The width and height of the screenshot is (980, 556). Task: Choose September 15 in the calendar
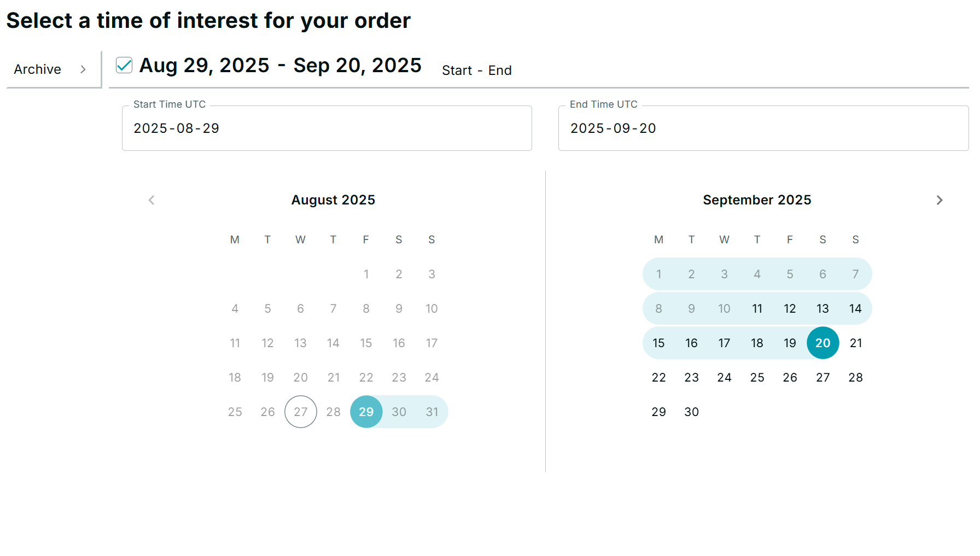[x=658, y=343]
